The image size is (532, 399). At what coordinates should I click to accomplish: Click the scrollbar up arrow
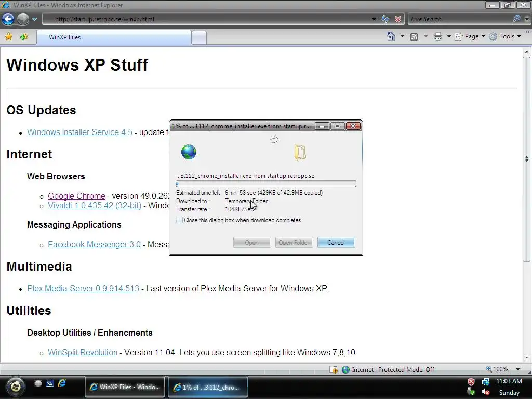click(526, 52)
